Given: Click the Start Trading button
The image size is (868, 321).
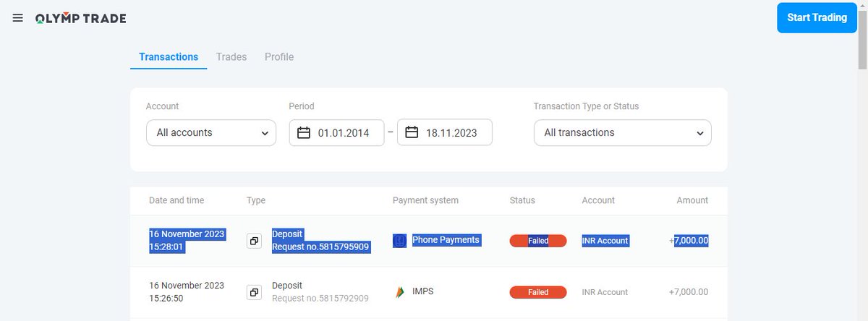Looking at the screenshot, I should [x=817, y=17].
